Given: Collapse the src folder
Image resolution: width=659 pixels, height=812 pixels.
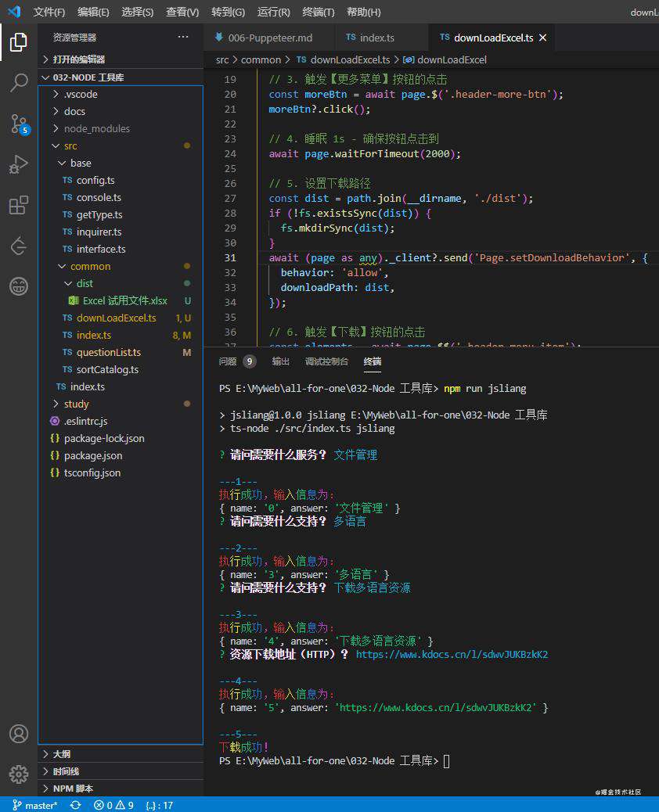Looking at the screenshot, I should pyautogui.click(x=121, y=146).
